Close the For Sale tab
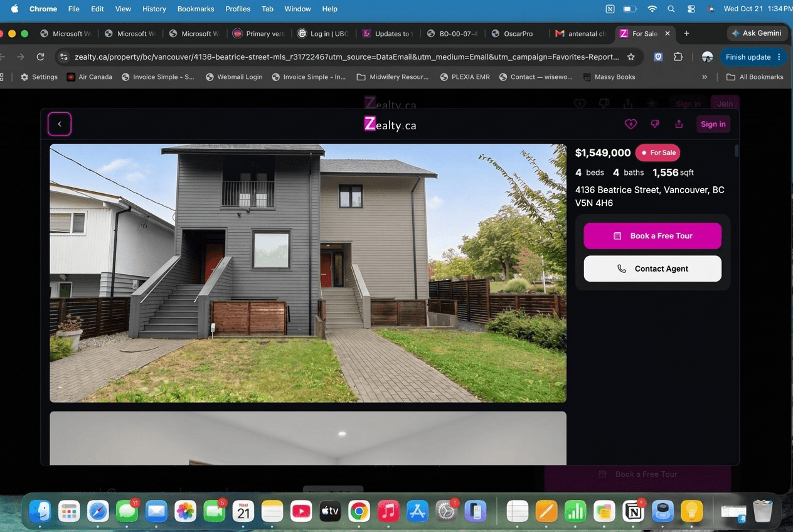The width and height of the screenshot is (793, 532). [x=668, y=33]
